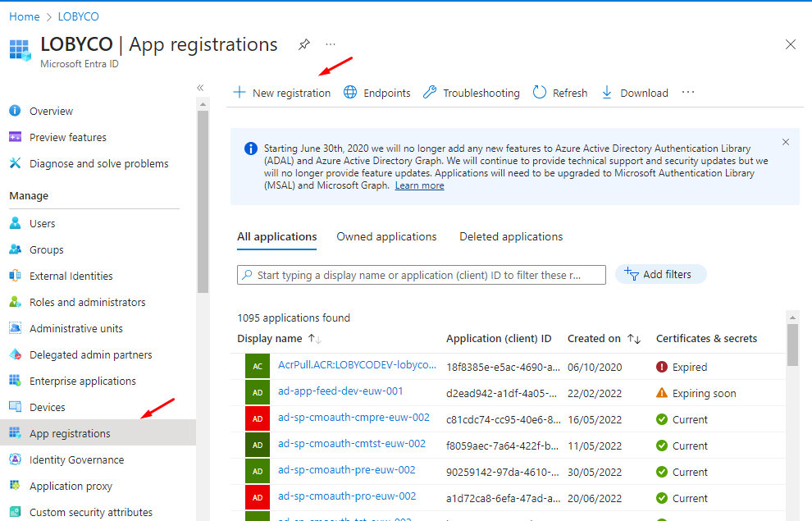Focus the display name filter search box
This screenshot has width=812, height=521.
coord(422,275)
